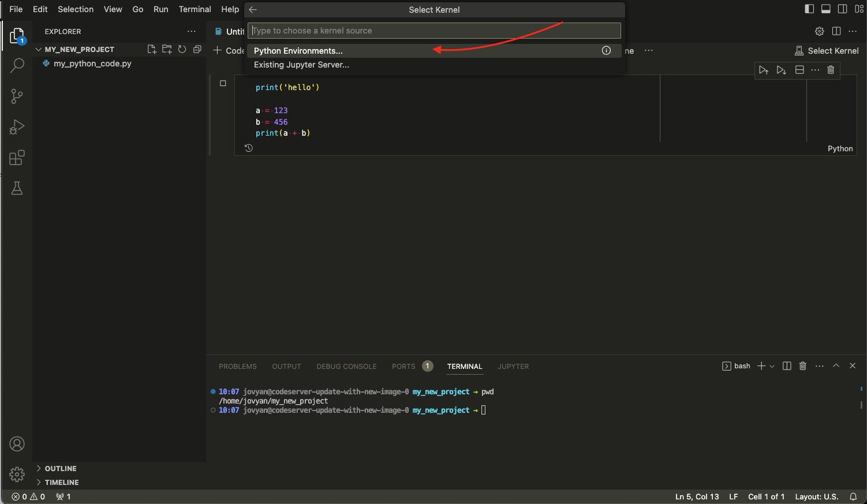
Task: Open my_python_code.py in Explorer
Action: coord(92,64)
